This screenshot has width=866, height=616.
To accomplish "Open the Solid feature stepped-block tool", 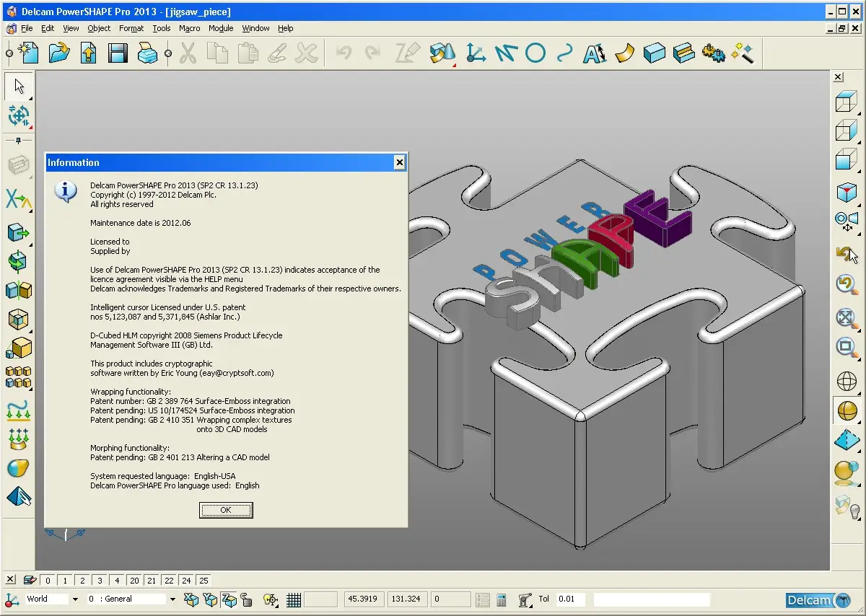I will click(683, 53).
